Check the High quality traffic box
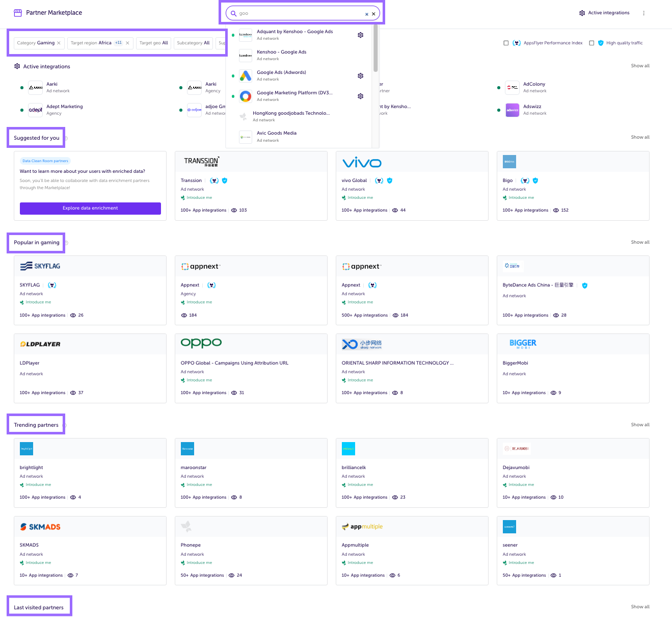This screenshot has width=672, height=619. point(592,43)
